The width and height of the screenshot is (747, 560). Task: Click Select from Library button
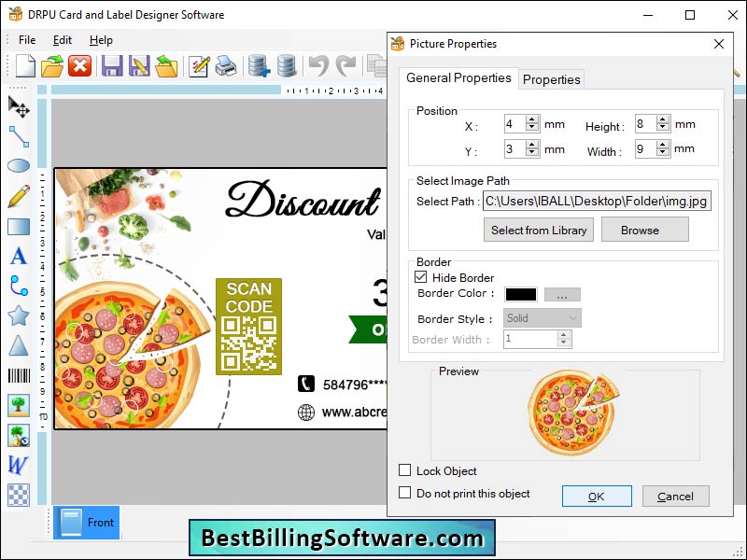(x=539, y=230)
